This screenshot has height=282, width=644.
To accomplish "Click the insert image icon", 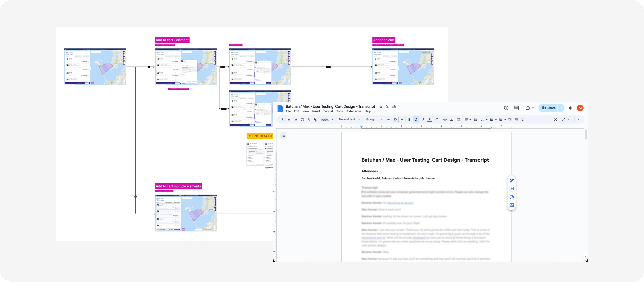I will 458,120.
